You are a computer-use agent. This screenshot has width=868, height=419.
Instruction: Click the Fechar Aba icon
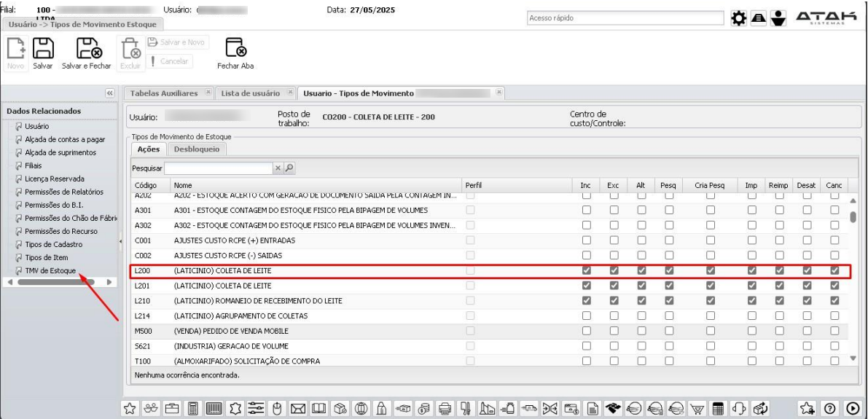(x=235, y=48)
